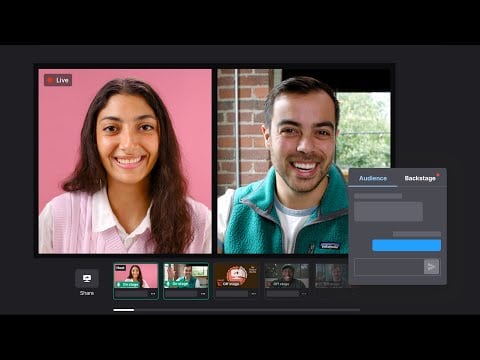The height and width of the screenshot is (360, 480).
Task: Click the Host label on first thumbnail
Action: (120, 268)
